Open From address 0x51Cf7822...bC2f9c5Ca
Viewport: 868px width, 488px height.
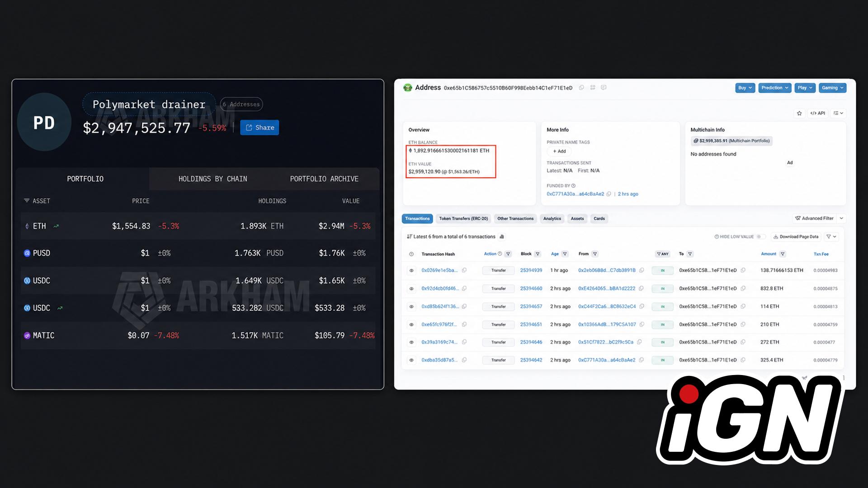pyautogui.click(x=605, y=342)
